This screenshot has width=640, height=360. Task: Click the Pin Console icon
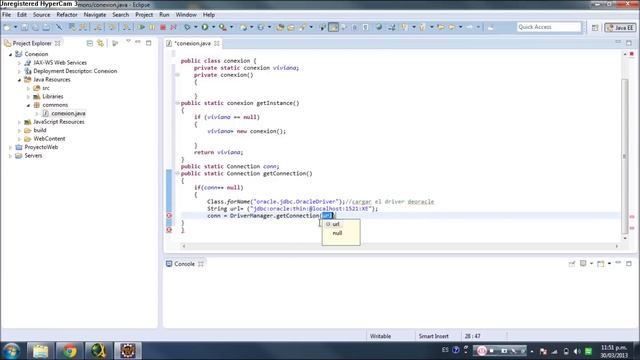[572, 264]
